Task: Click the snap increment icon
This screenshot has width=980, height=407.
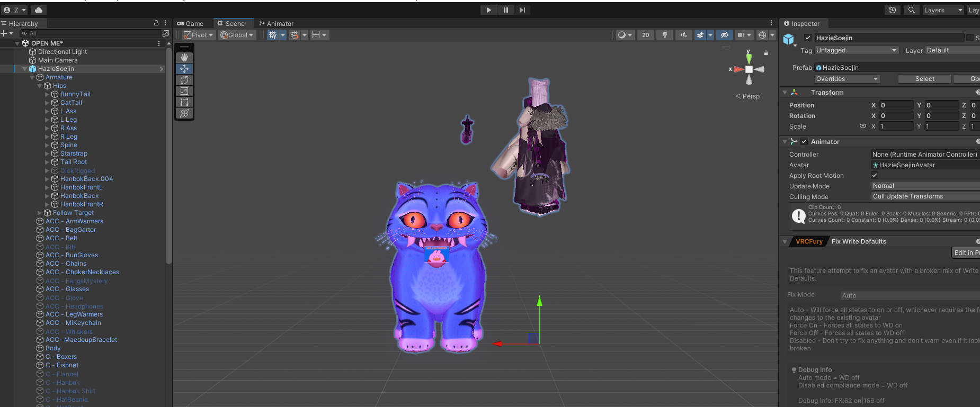Action: [x=295, y=35]
